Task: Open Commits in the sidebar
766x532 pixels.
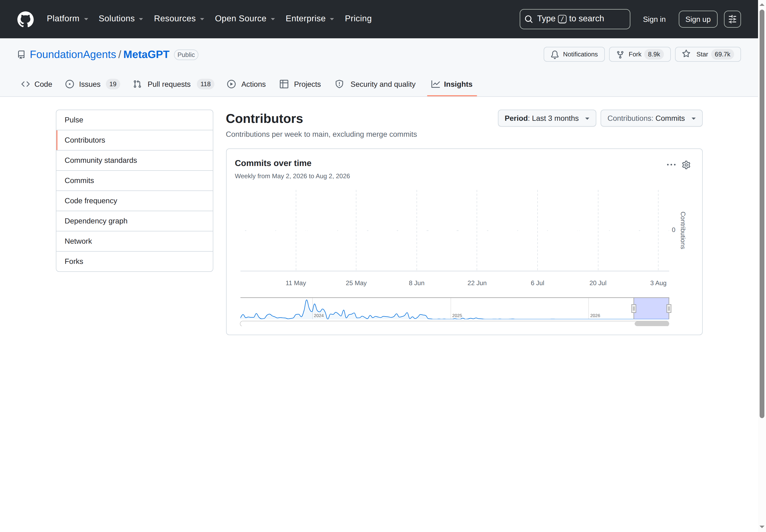Action: [x=134, y=181]
